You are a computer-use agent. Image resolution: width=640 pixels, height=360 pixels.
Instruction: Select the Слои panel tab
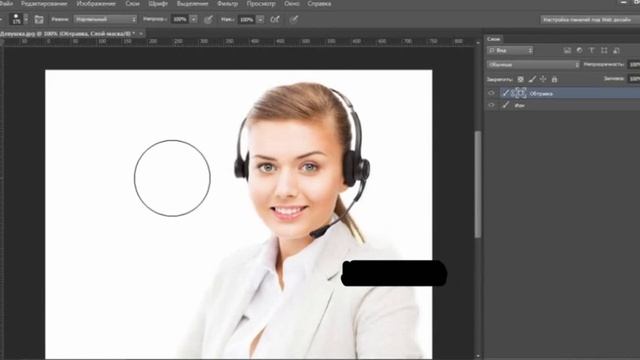494,39
